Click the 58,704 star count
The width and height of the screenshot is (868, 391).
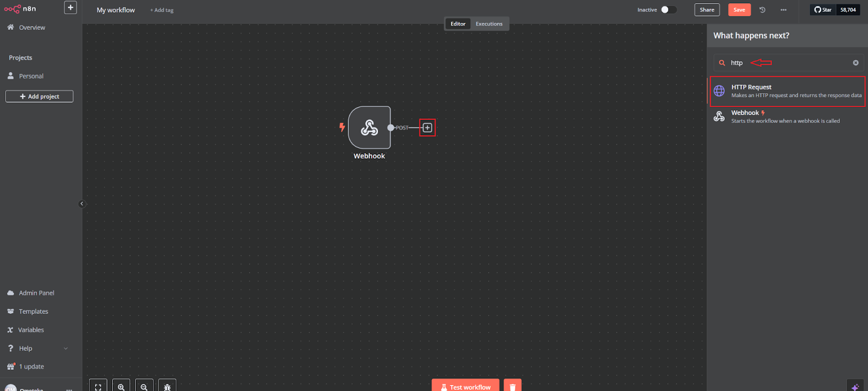tap(848, 10)
